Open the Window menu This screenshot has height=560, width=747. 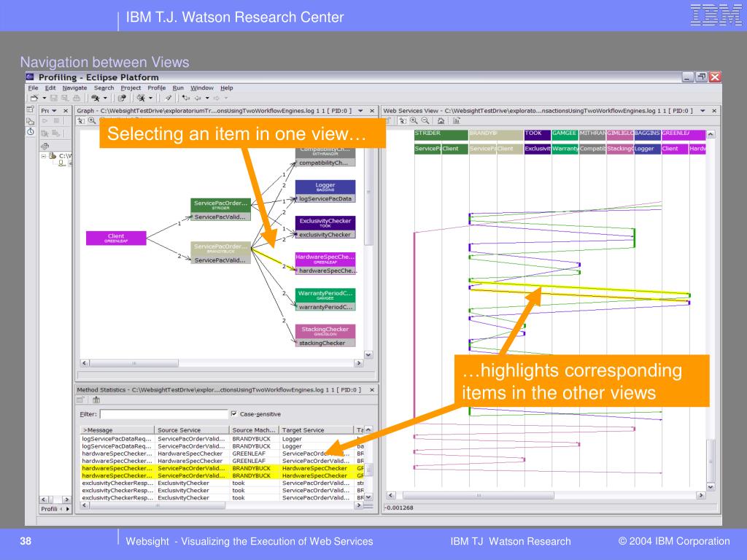(x=202, y=87)
